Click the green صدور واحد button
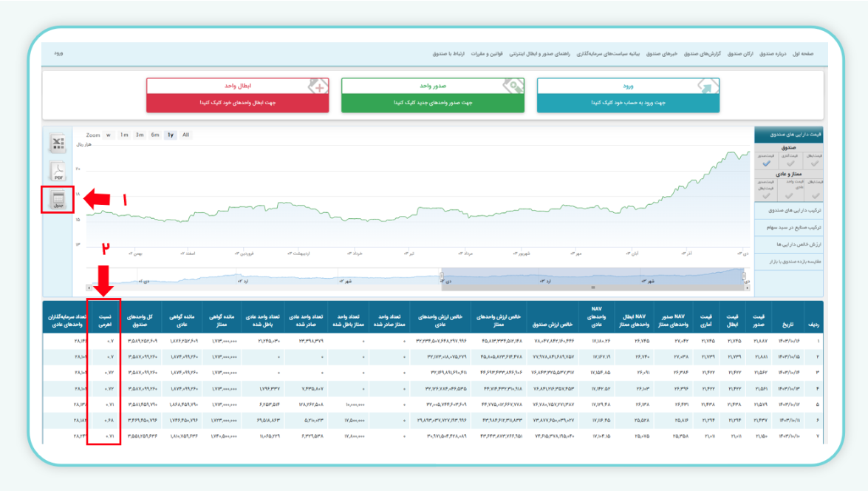 432,95
